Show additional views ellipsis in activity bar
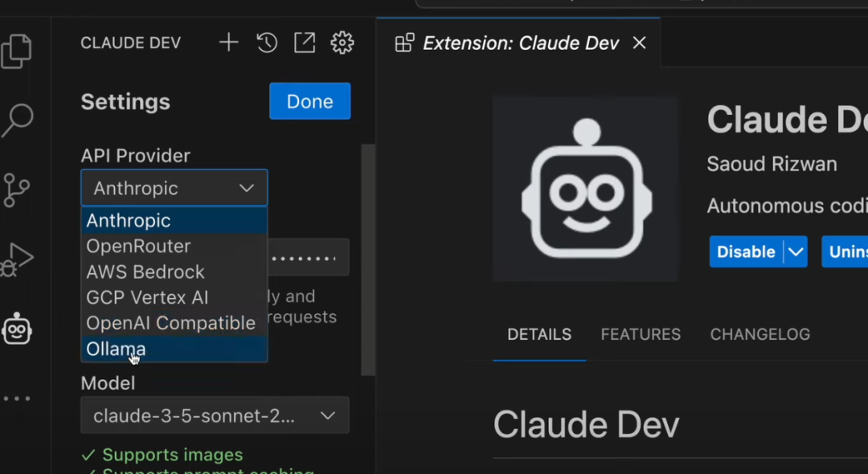This screenshot has height=474, width=868. coord(17,398)
